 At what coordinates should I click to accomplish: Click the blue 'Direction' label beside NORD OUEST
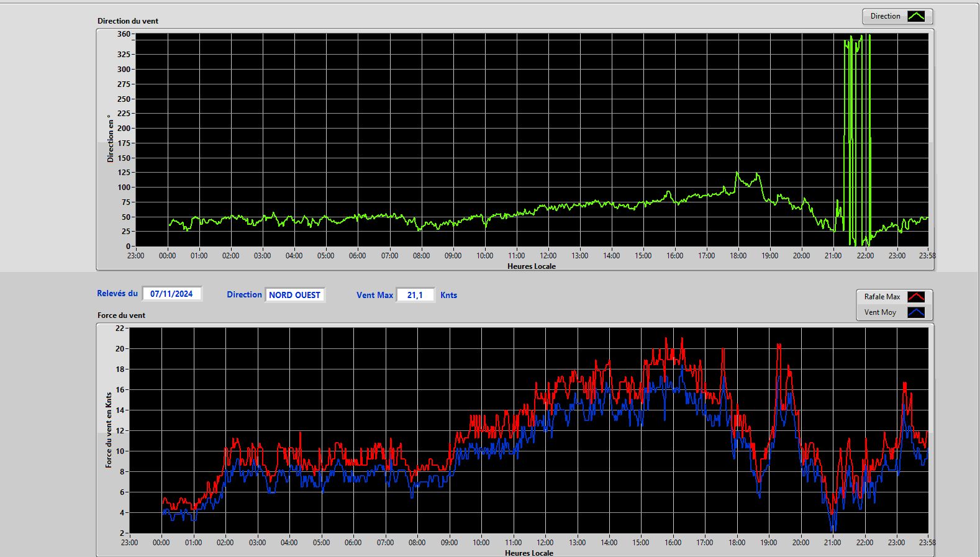point(244,295)
